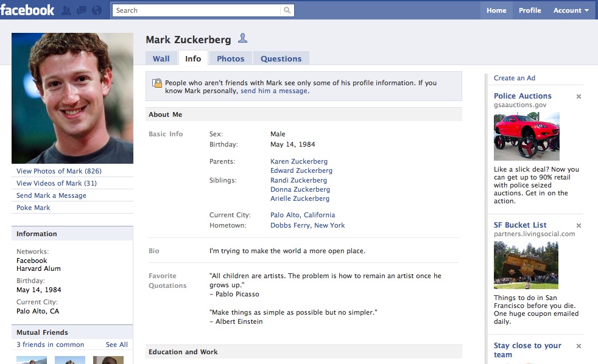598x364 pixels.
Task: Click the search magnifier icon
Action: 286,10
